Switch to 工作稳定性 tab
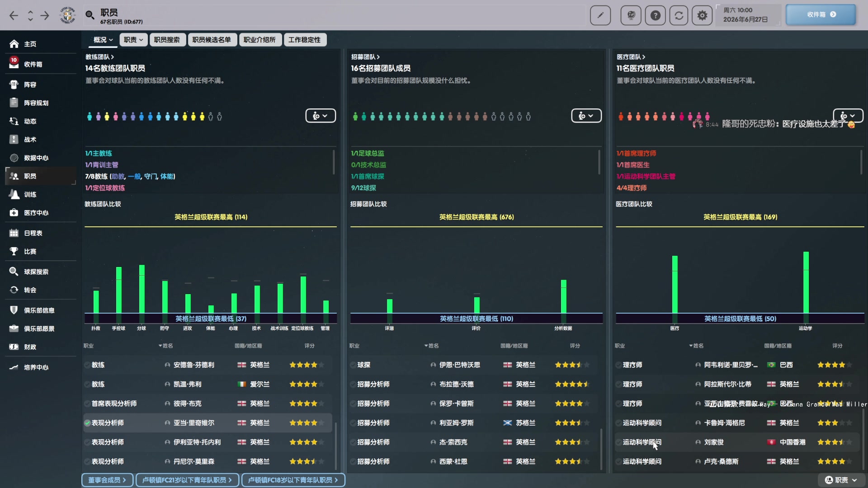 point(305,40)
